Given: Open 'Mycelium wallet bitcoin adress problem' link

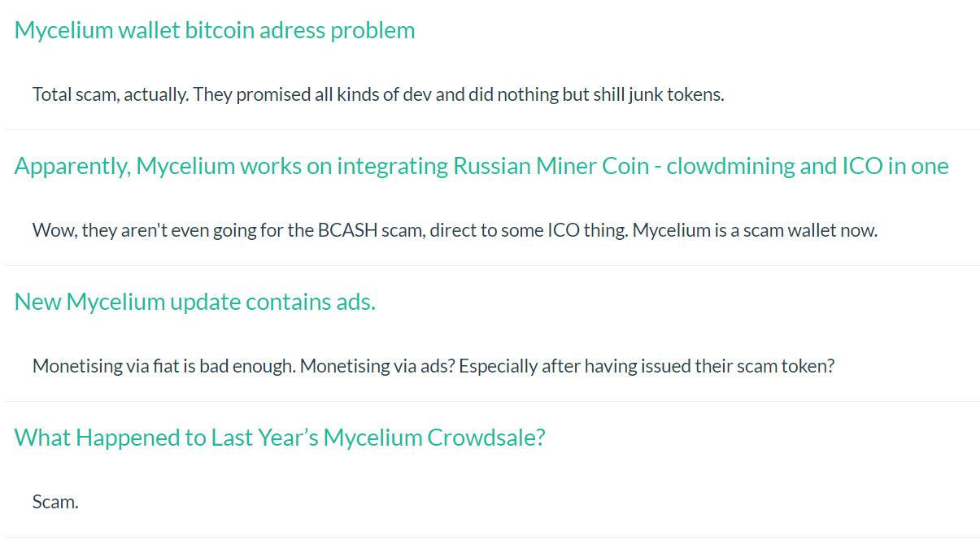Looking at the screenshot, I should pyautogui.click(x=215, y=30).
